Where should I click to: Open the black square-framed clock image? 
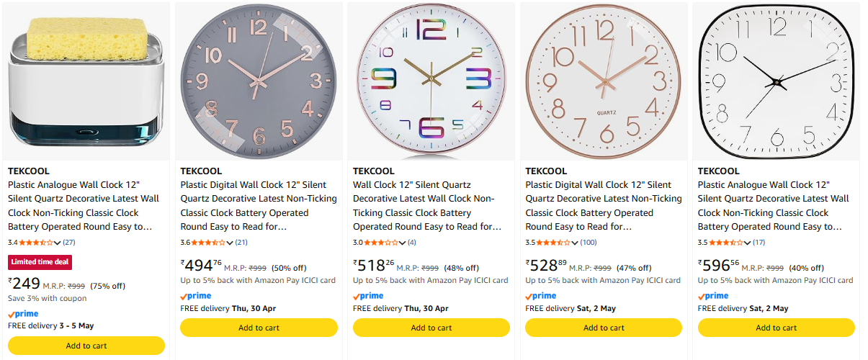(x=776, y=81)
